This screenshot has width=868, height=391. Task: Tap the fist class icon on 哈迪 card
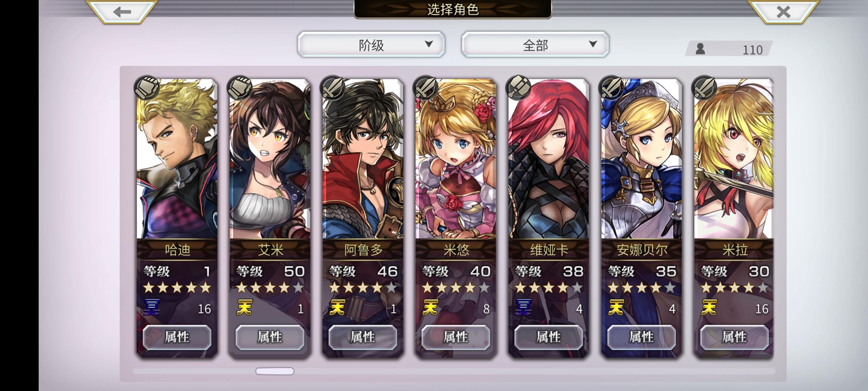pos(146,87)
